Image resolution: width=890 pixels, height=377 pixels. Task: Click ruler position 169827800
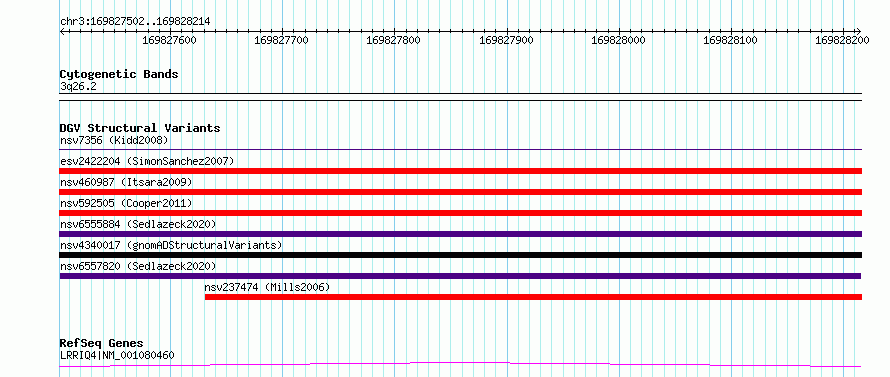(x=394, y=40)
